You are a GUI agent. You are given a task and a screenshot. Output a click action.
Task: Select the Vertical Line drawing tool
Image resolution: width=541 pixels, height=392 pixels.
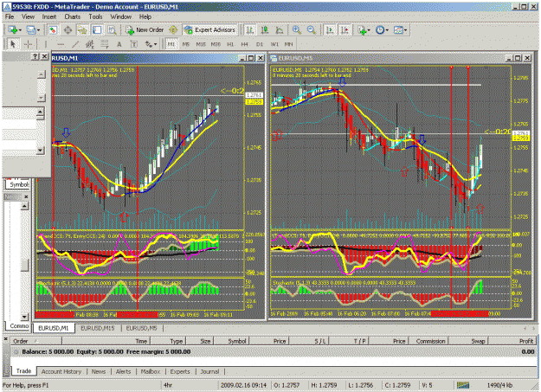point(46,44)
